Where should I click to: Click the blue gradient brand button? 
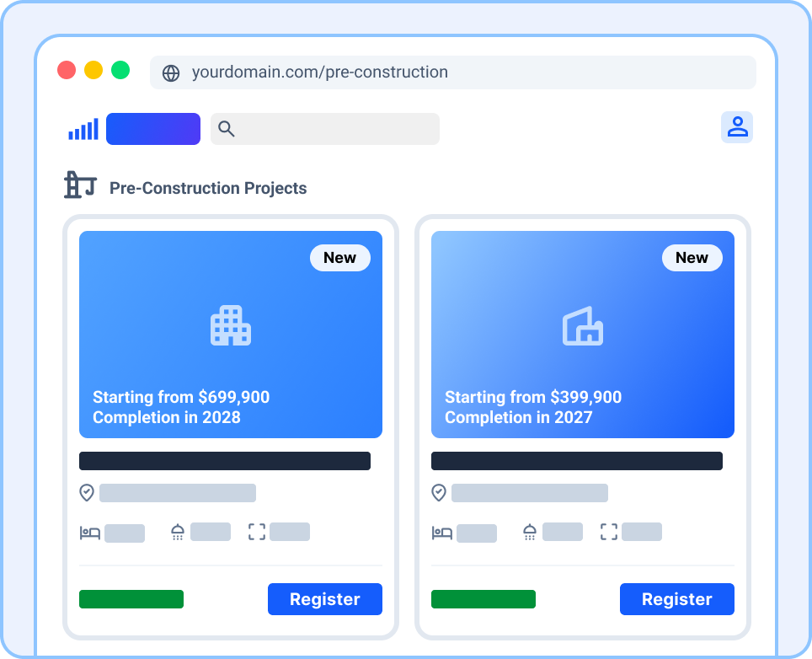pos(153,129)
